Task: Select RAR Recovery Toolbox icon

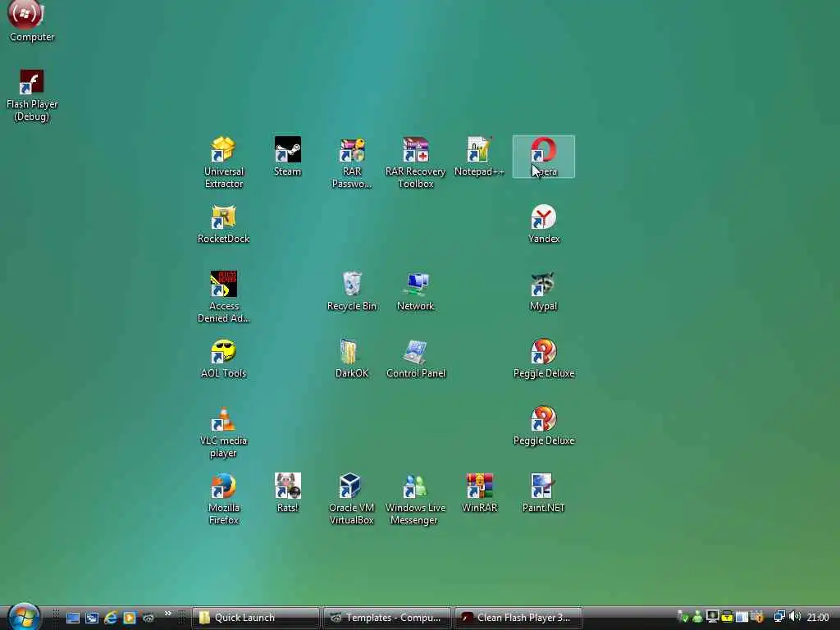Action: [x=416, y=162]
